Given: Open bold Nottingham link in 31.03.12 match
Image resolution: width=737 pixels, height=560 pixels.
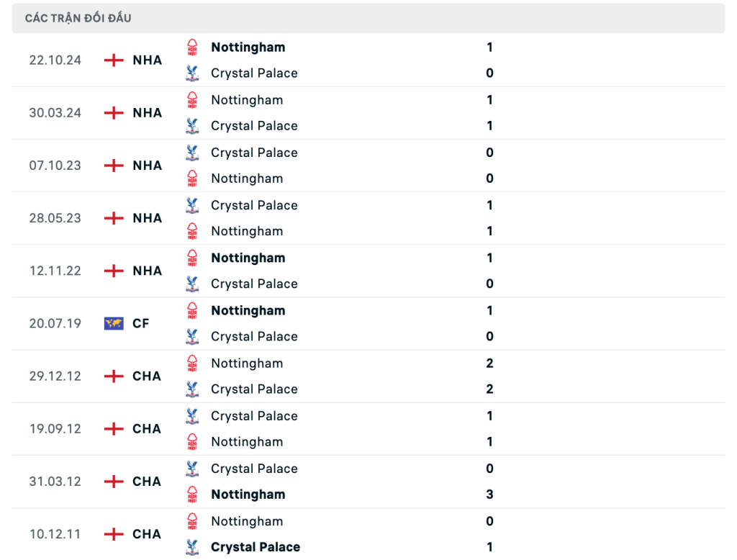Looking at the screenshot, I should click(x=248, y=494).
